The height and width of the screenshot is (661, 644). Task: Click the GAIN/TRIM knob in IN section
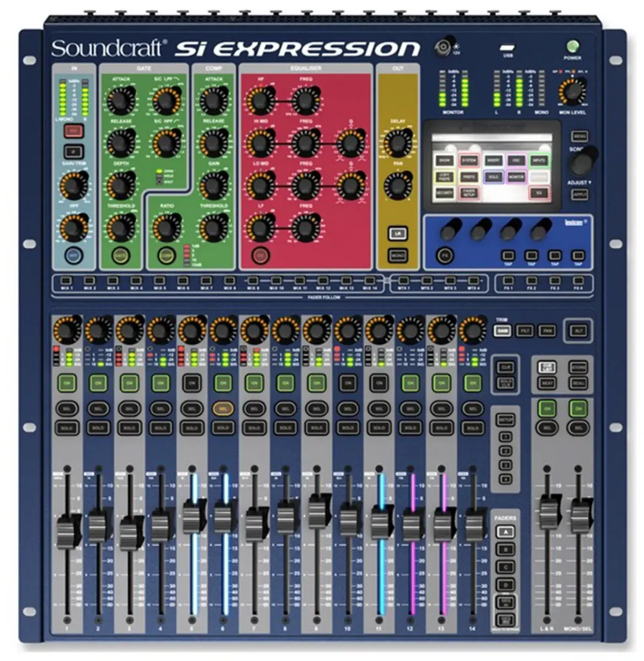coord(73,186)
